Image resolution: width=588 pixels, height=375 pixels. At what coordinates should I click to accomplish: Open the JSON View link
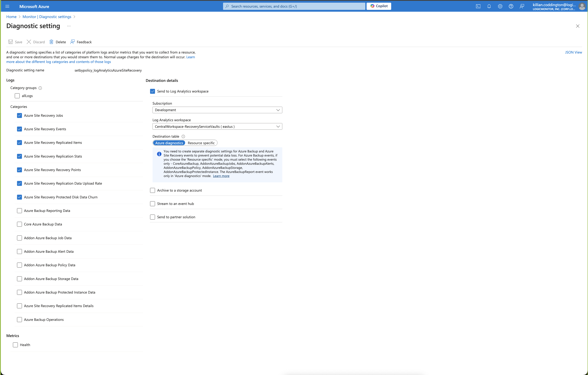573,52
